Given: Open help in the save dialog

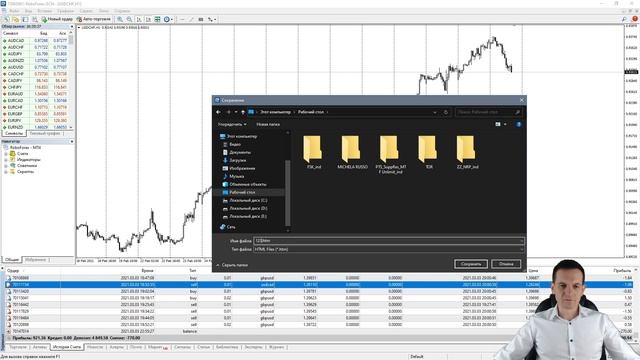Looking at the screenshot, I should point(518,124).
